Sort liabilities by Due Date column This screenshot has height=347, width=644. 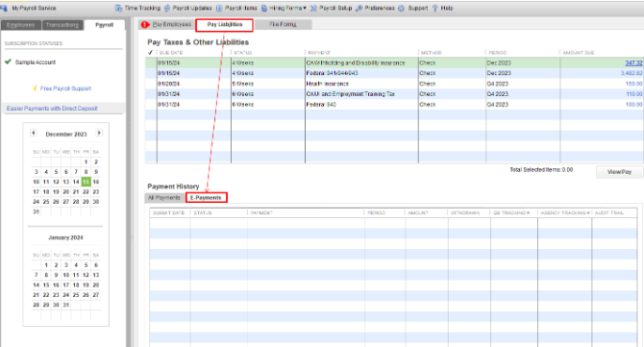171,53
